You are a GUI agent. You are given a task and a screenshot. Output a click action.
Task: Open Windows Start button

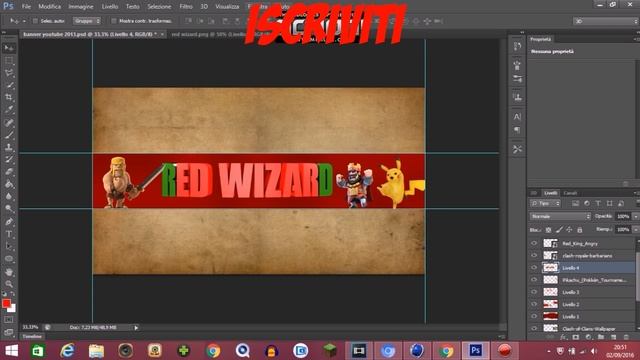pos(11,351)
